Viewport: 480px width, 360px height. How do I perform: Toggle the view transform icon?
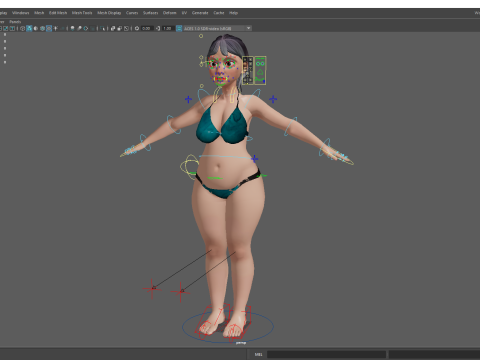click(x=179, y=28)
